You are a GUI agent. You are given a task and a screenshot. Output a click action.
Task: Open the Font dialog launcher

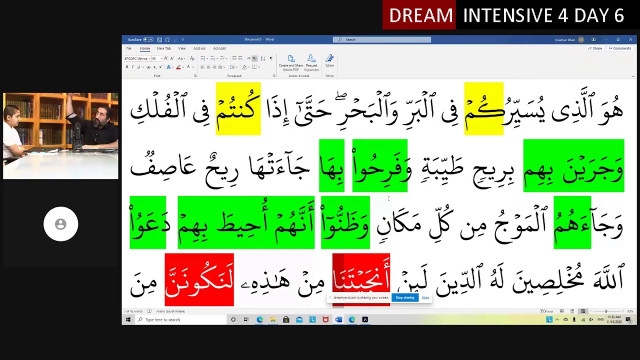click(196, 76)
